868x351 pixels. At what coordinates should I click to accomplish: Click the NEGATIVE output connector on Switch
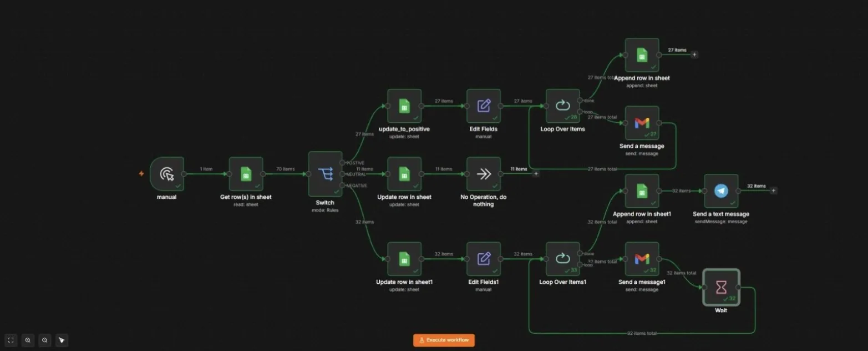tap(343, 185)
